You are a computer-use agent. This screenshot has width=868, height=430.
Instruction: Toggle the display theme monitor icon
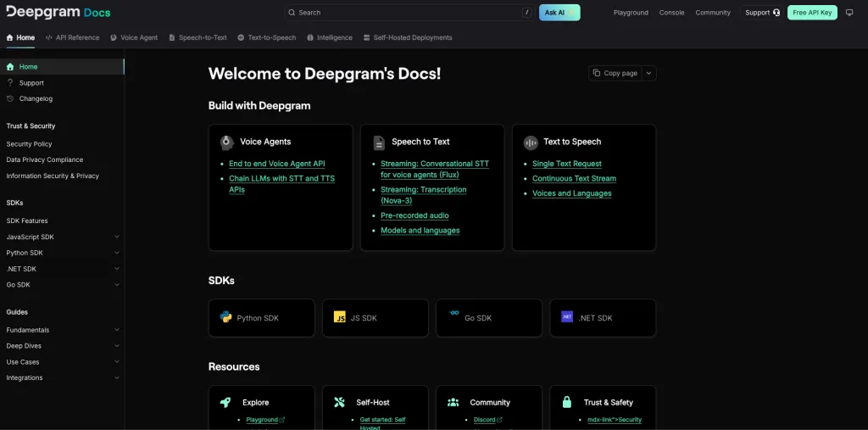(x=849, y=13)
